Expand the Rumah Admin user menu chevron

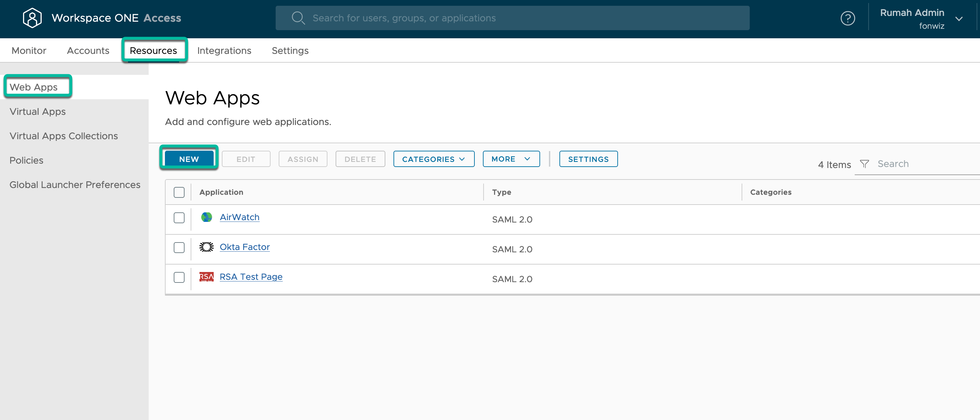click(x=959, y=19)
